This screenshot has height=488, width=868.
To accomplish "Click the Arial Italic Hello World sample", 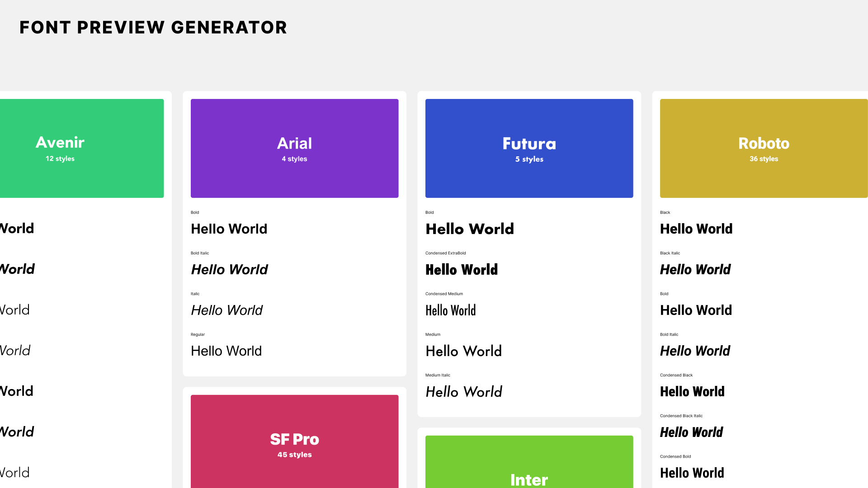I will tap(226, 310).
